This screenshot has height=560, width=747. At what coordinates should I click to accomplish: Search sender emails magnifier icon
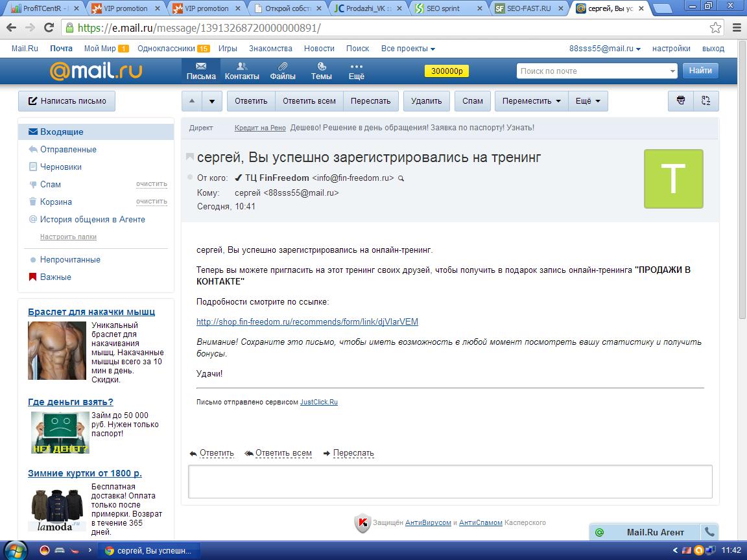(x=401, y=179)
